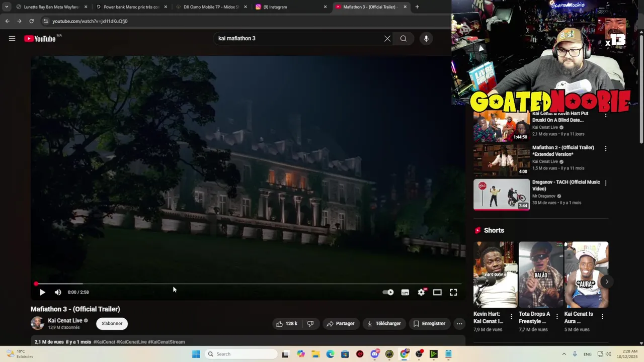Click the taskbar volume icon
The width and height of the screenshot is (644, 362).
(x=608, y=354)
